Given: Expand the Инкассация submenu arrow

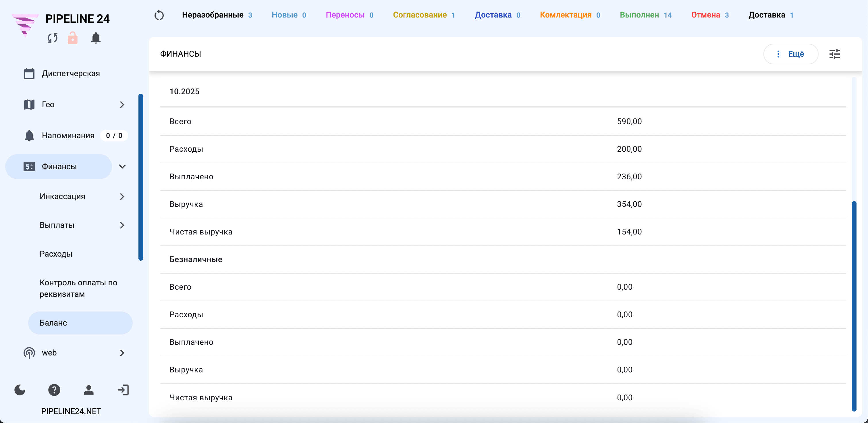Looking at the screenshot, I should [122, 197].
